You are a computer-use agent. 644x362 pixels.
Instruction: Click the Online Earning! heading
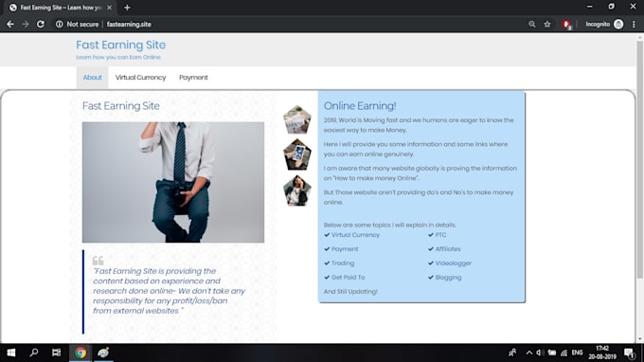(360, 105)
